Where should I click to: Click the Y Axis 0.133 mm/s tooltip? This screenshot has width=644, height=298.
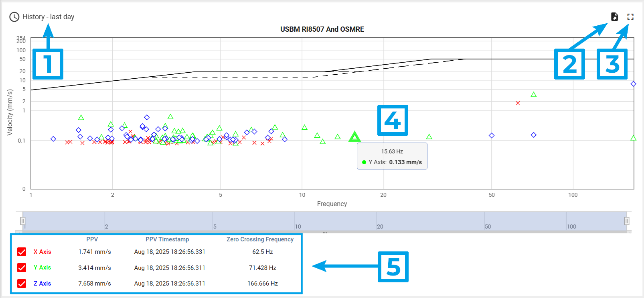click(392, 157)
